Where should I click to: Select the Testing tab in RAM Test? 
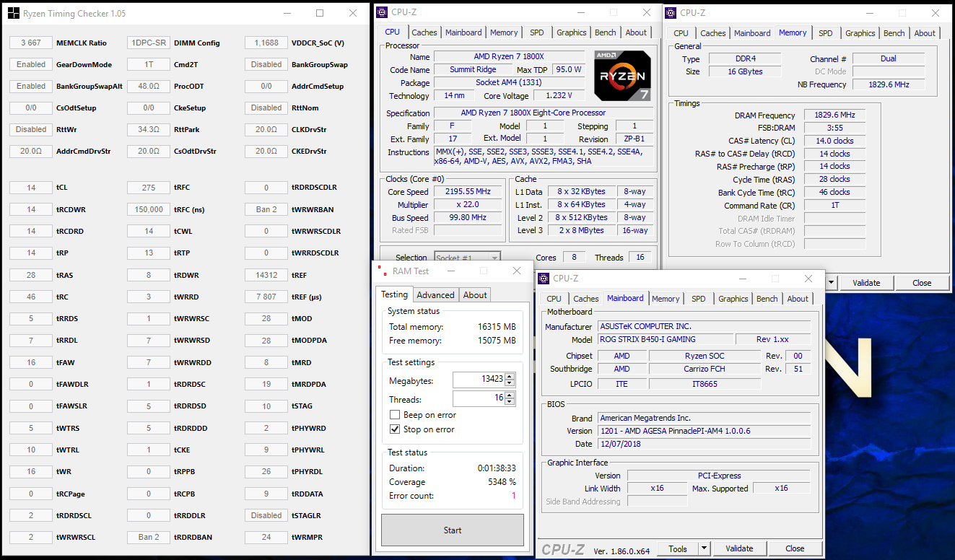click(x=394, y=294)
